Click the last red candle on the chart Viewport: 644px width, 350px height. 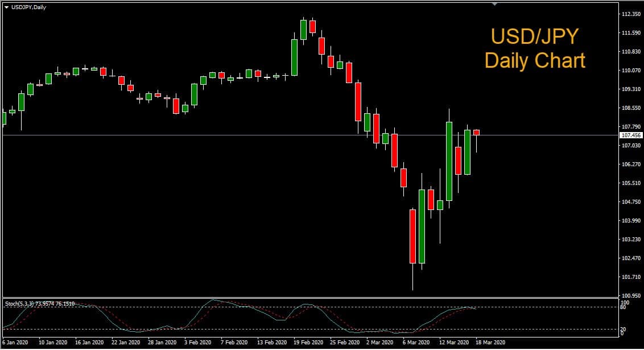476,133
